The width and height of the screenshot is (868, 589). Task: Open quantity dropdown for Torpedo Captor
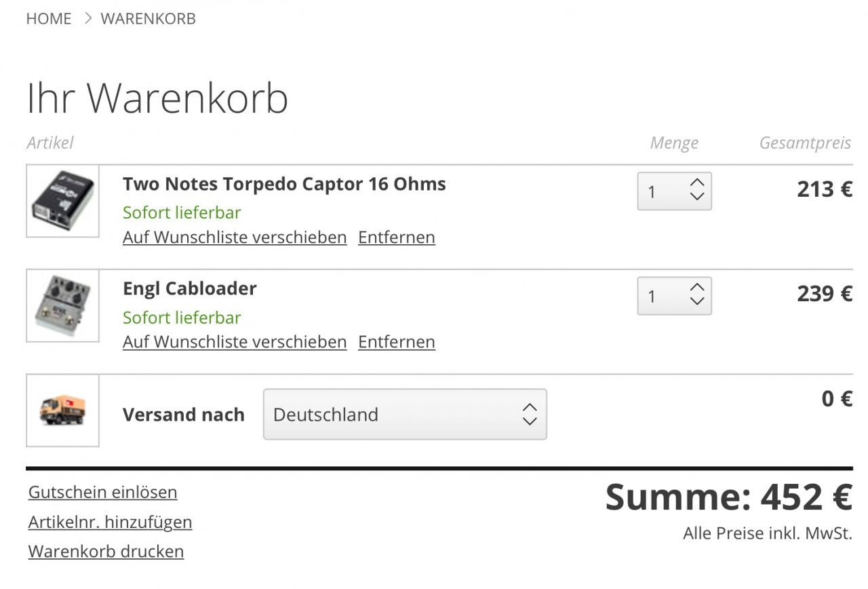tap(674, 191)
